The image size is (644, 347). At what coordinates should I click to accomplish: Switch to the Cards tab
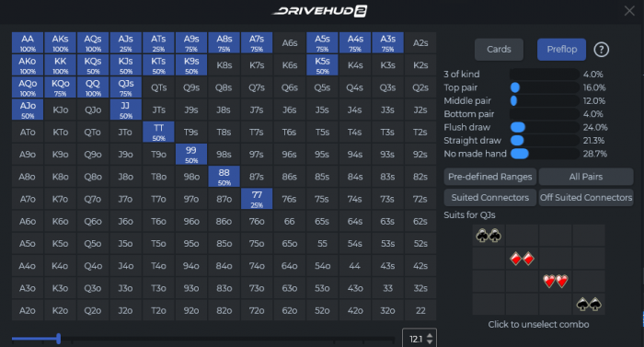[x=499, y=50]
